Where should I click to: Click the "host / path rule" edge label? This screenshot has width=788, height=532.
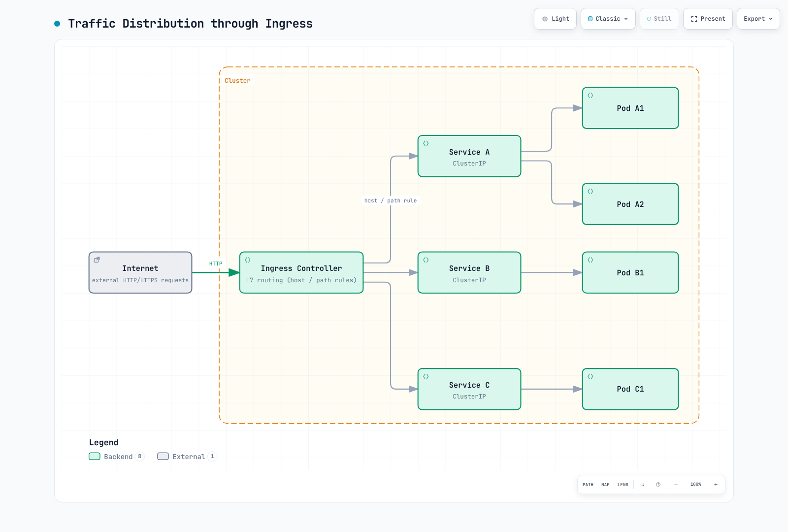391,200
